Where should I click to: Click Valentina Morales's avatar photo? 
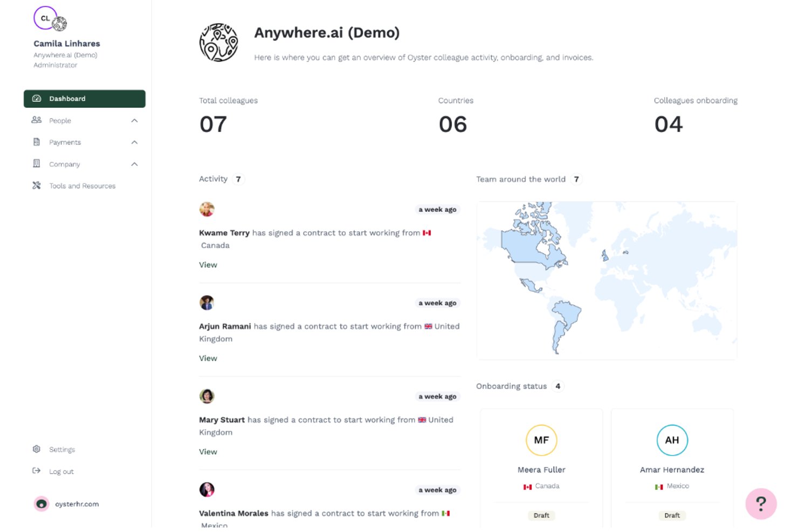coord(207,489)
